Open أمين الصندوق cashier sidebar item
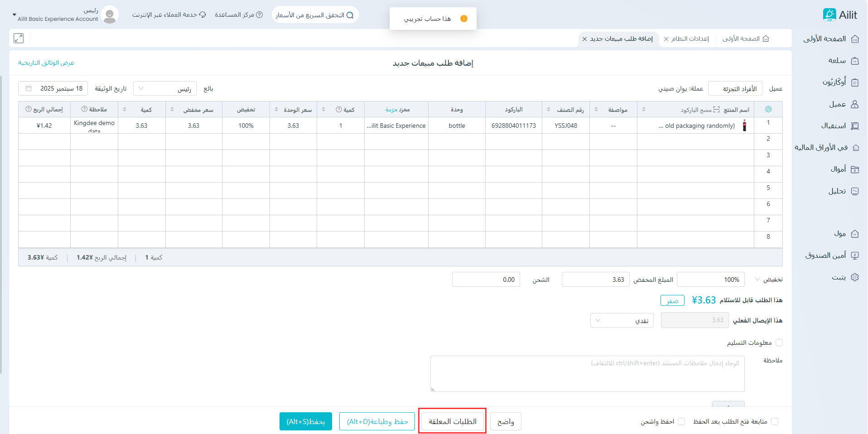868x434 pixels. [x=831, y=256]
